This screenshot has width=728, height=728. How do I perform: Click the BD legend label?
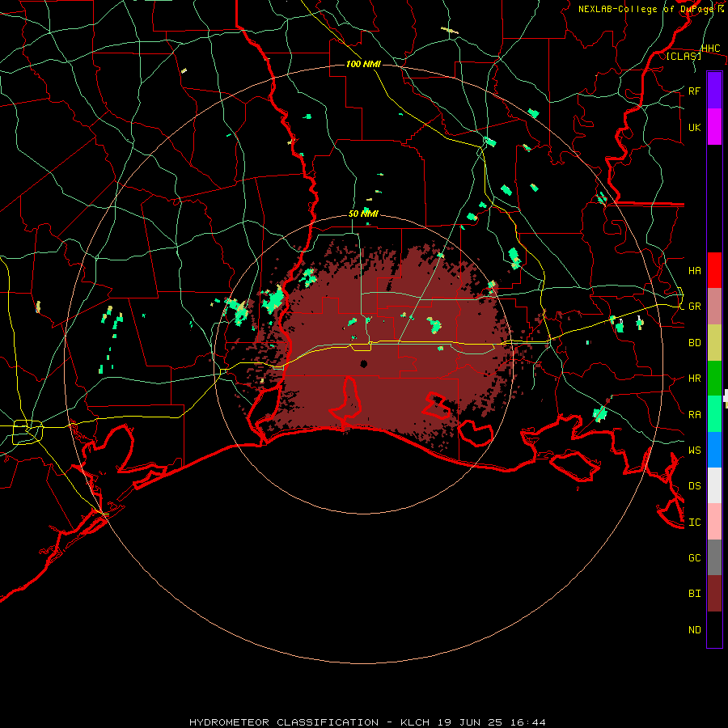(x=694, y=343)
